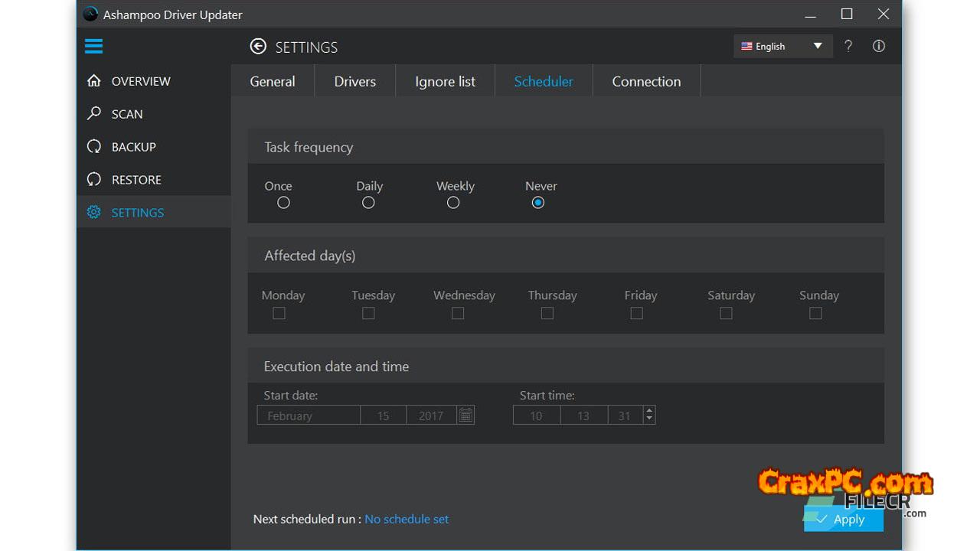Click the Scan magnifier icon
Screen dimensions: 980x551
(94, 114)
